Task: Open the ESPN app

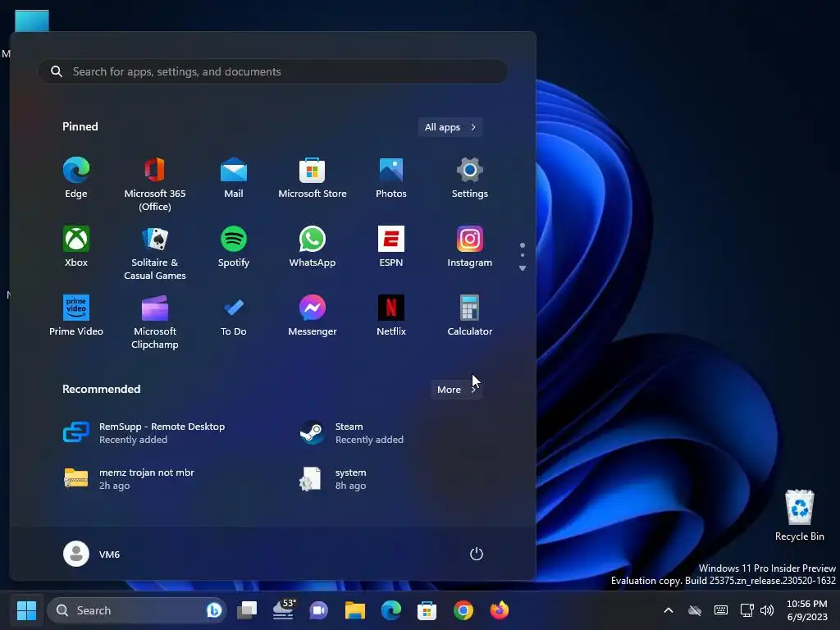Action: tap(391, 246)
